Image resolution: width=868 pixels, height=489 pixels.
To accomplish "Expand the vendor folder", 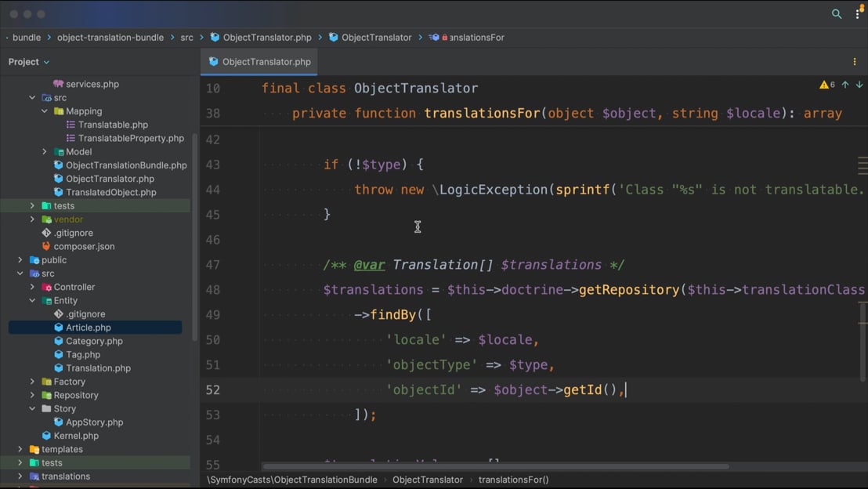I will pos(32,219).
